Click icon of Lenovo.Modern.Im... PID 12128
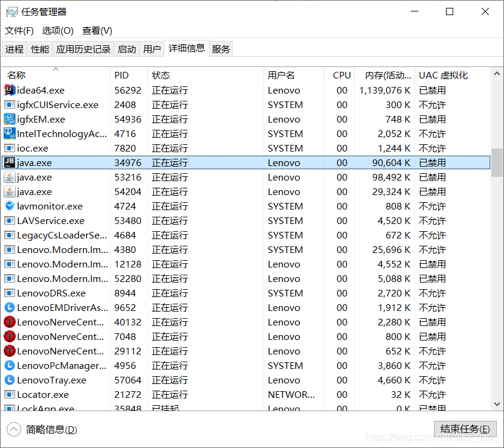The height and width of the screenshot is (448, 504). point(10,264)
